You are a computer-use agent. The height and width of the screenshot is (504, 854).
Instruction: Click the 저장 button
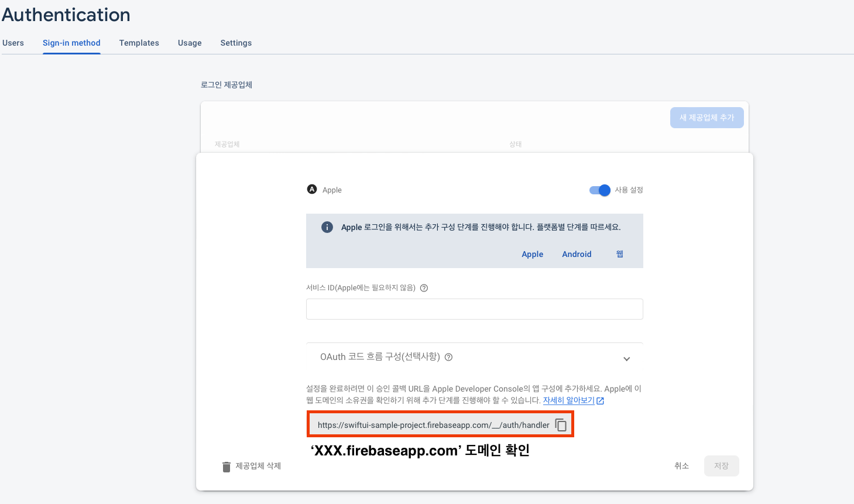tap(721, 466)
